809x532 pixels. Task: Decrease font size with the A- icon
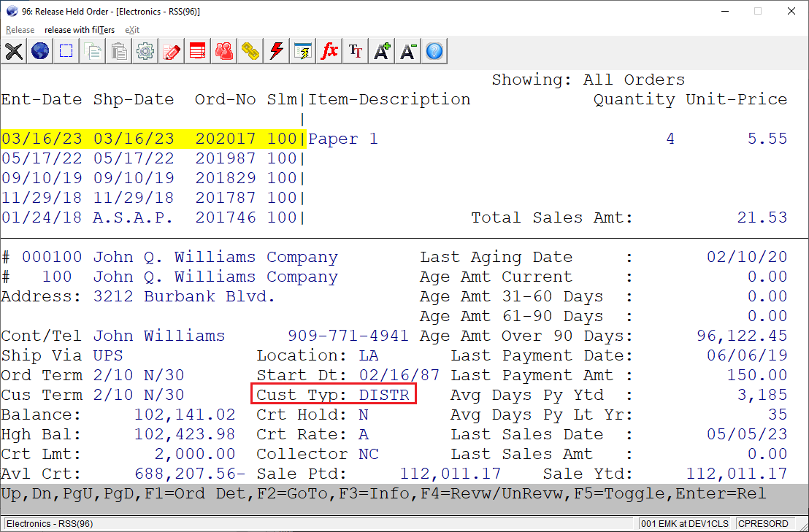click(407, 51)
